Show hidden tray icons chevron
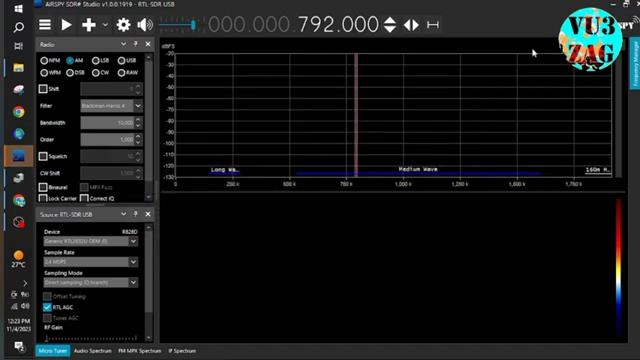 coord(25,283)
